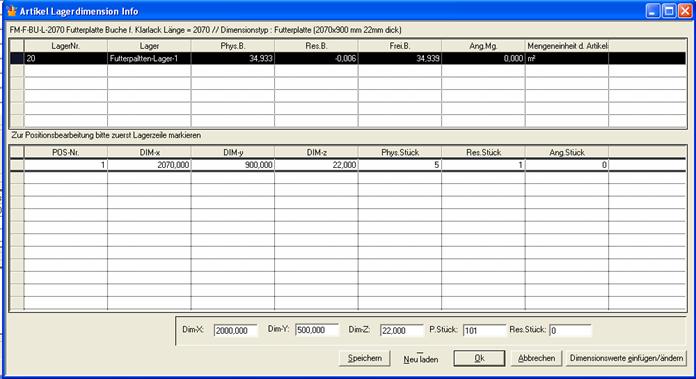Screen dimensions: 696x379
Task: Click into the Res.Stück input field
Action: click(x=570, y=330)
